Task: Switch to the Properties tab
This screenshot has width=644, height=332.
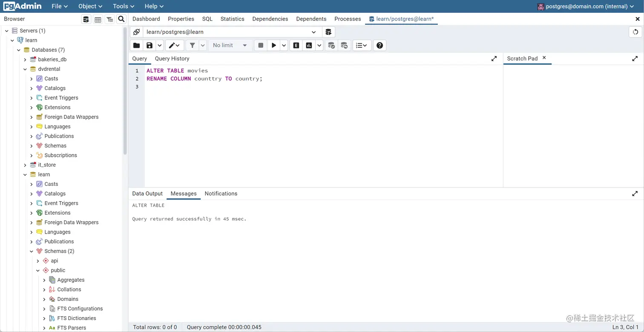Action: (181, 19)
